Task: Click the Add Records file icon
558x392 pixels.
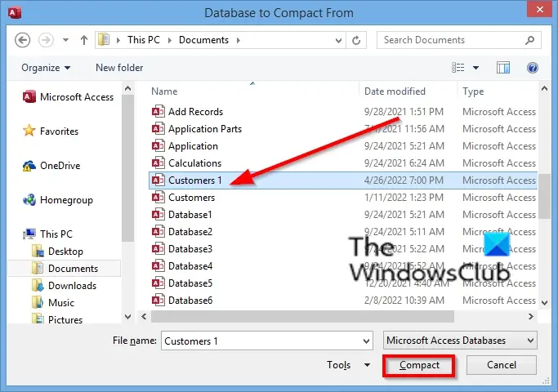Action: point(158,111)
